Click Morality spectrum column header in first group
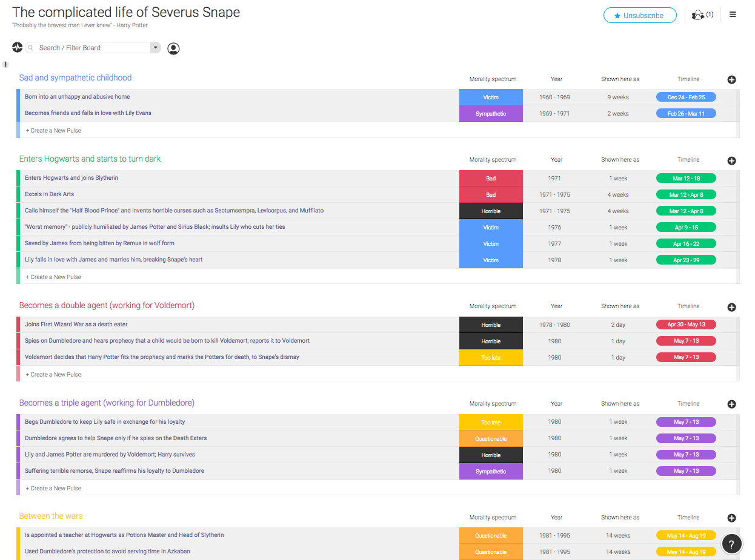Image resolution: width=755 pixels, height=560 pixels. (492, 79)
